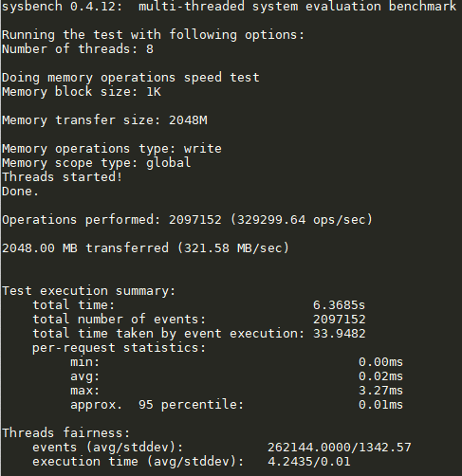Click the 95 percentile value 0.01ms
Screen dimensions: 462x476
pyautogui.click(x=380, y=405)
